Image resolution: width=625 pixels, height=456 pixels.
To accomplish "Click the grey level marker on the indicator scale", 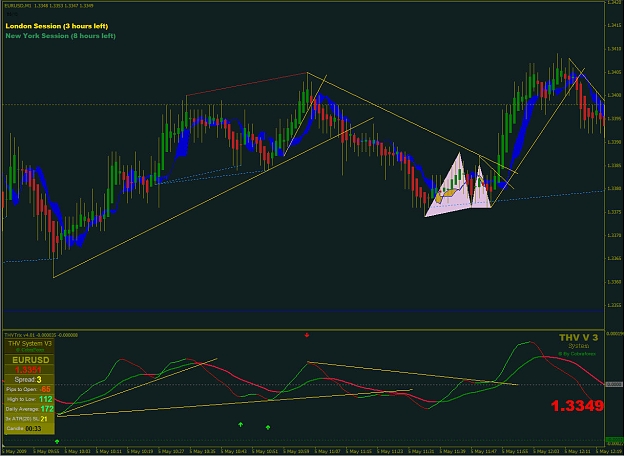I will [614, 384].
